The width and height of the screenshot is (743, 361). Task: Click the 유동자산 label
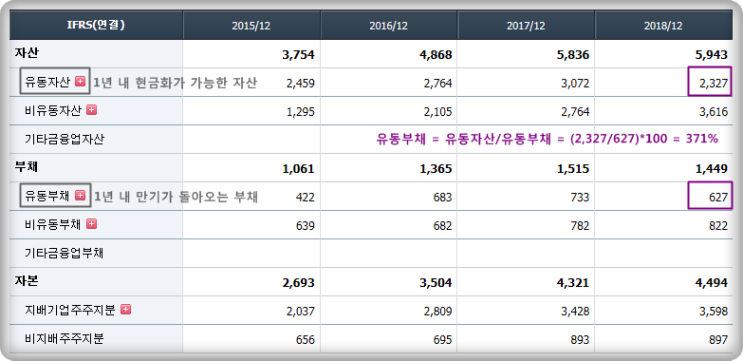[x=47, y=82]
